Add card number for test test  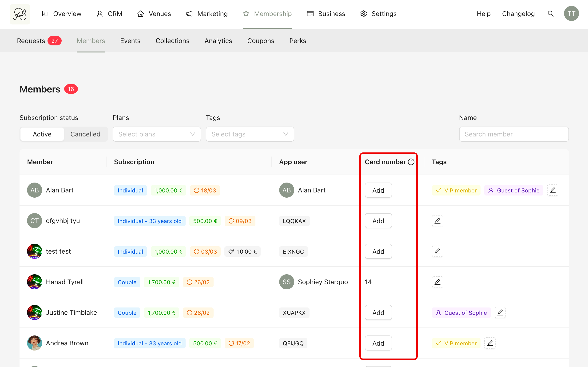click(x=378, y=251)
